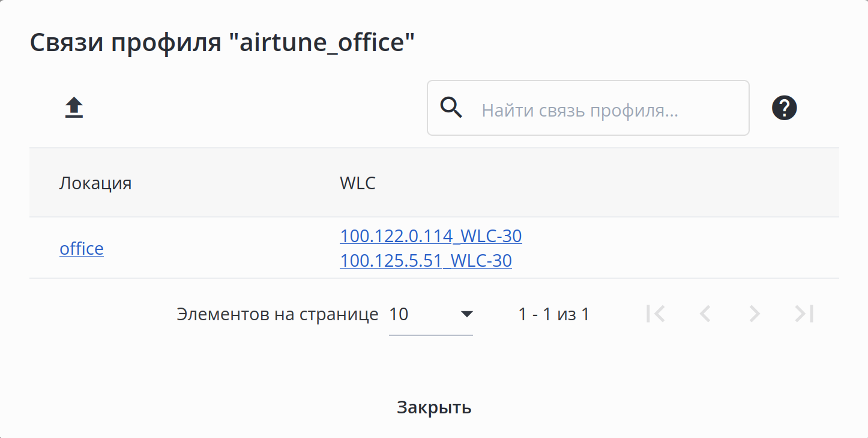Jump to the last page of results

click(x=804, y=314)
